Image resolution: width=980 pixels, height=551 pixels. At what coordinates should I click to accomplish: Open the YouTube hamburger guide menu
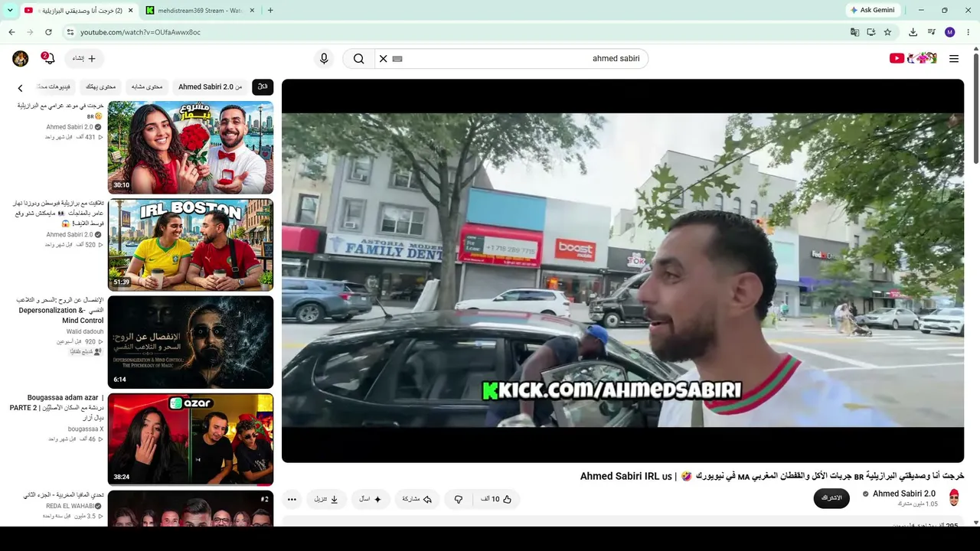click(954, 59)
